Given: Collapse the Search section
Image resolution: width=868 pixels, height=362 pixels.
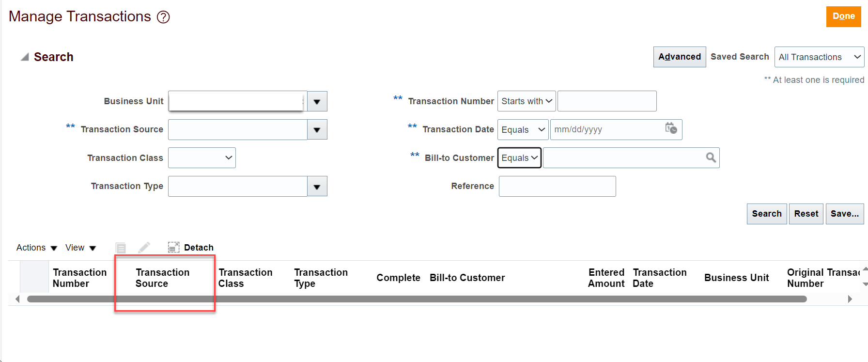Looking at the screenshot, I should pyautogui.click(x=23, y=56).
